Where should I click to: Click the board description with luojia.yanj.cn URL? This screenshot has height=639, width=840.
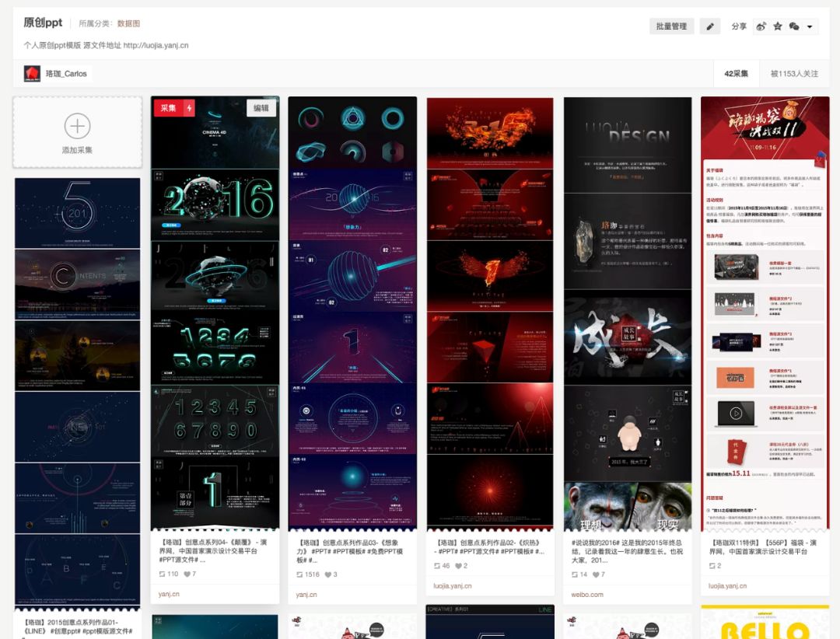coord(106,46)
